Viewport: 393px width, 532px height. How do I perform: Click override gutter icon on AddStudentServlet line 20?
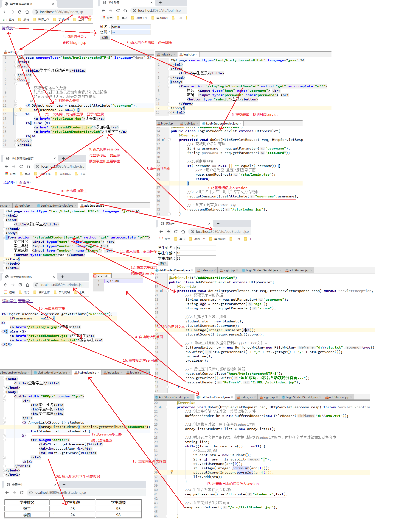161,291
